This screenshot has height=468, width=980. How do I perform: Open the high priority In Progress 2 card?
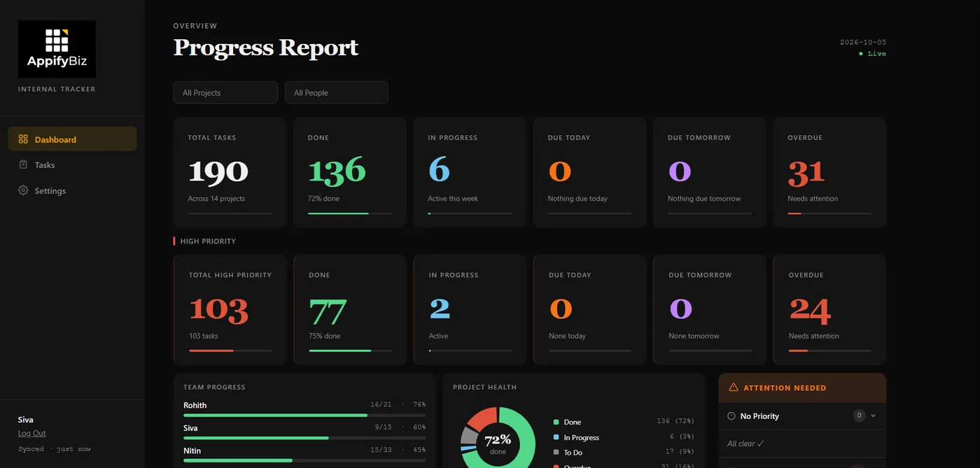(470, 309)
